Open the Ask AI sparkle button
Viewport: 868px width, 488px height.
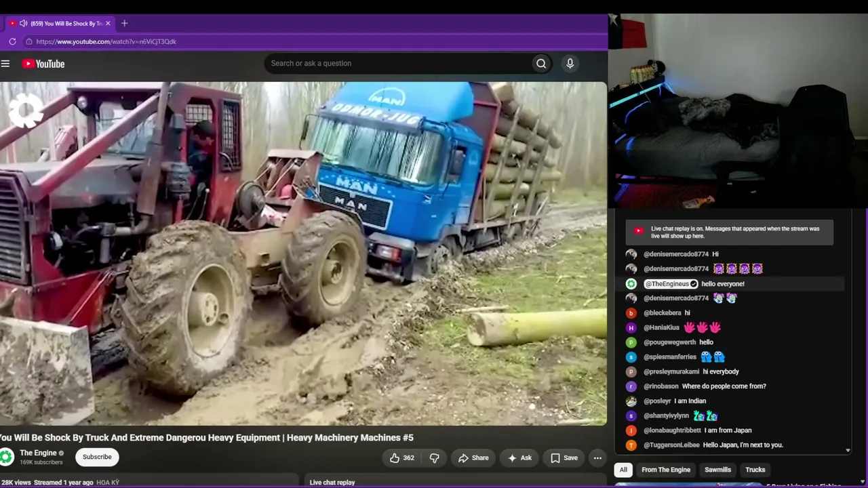click(x=519, y=457)
